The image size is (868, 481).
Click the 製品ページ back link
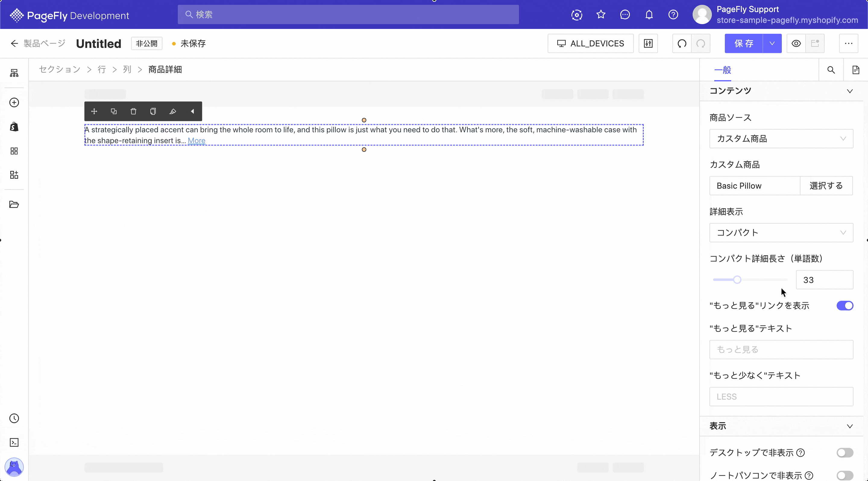click(x=45, y=43)
